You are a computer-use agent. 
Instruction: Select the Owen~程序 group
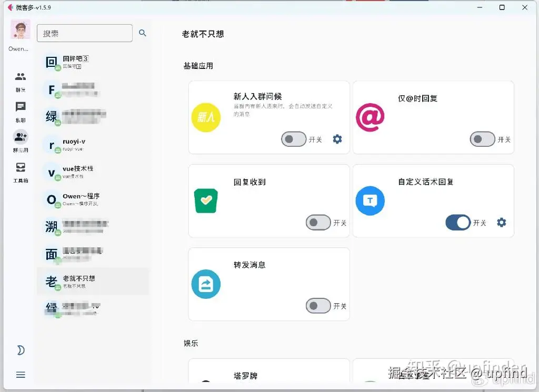(x=93, y=199)
